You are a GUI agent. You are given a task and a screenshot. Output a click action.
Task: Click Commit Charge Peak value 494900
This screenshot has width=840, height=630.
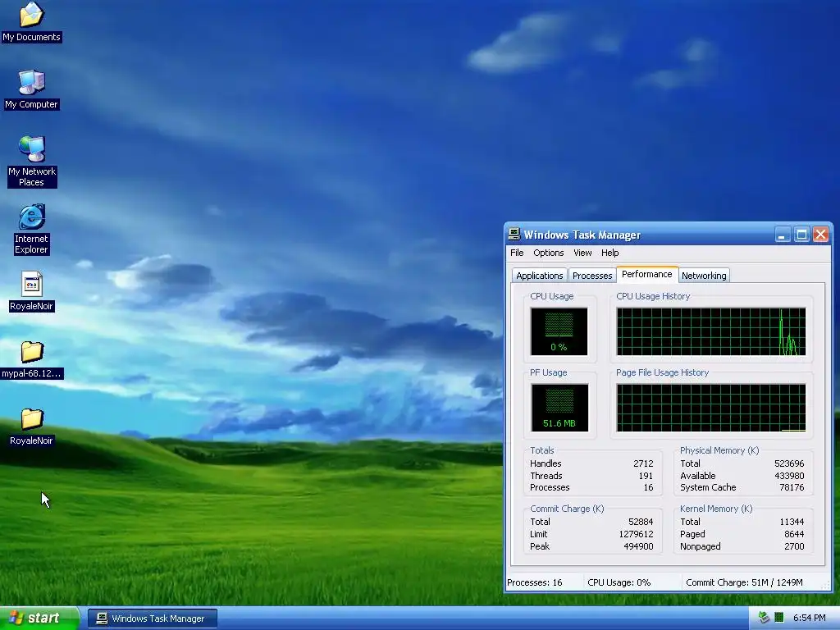[638, 546]
